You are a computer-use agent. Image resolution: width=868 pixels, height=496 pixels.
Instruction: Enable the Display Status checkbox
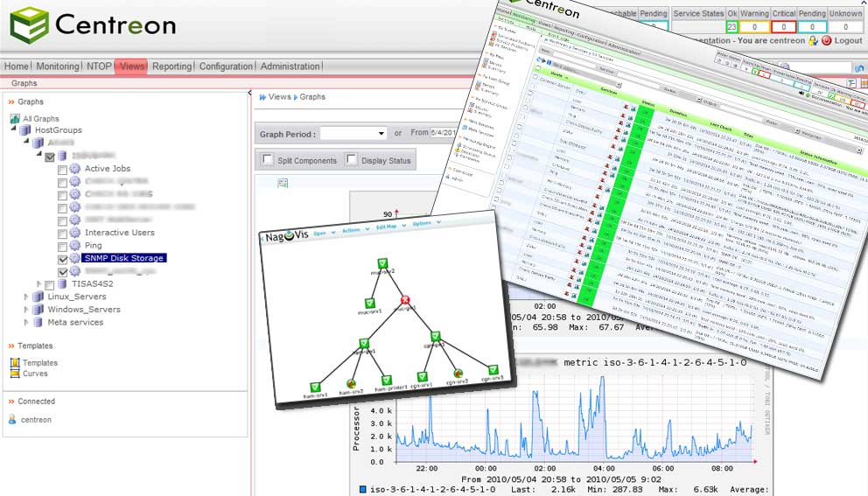coord(351,159)
